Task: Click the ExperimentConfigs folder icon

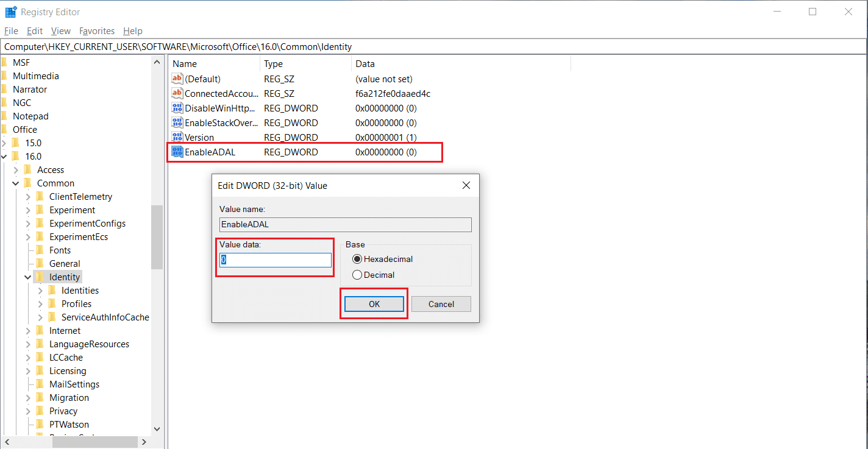Action: coord(40,224)
